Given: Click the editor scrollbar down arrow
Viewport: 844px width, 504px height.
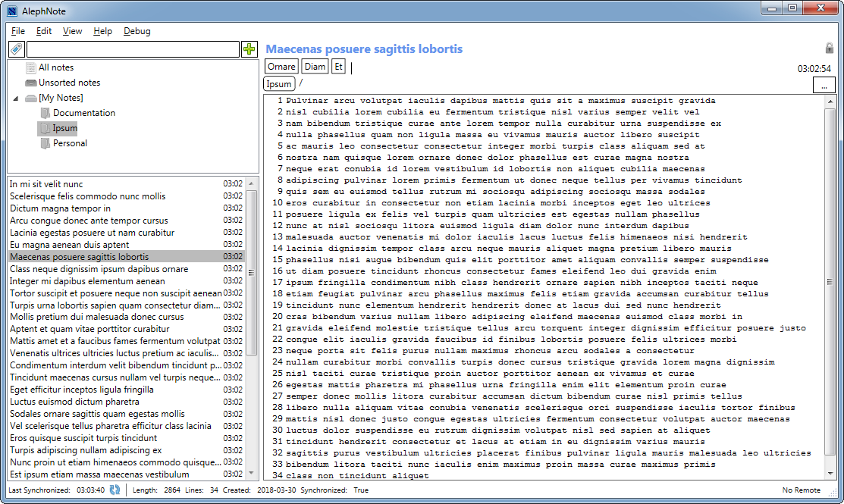Looking at the screenshot, I should click(830, 474).
